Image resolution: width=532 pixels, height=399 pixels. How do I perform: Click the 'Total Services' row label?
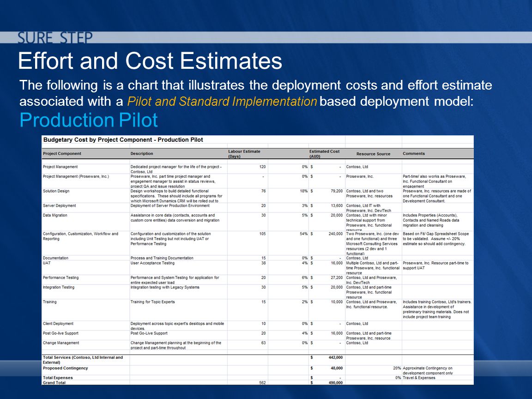pos(83,360)
